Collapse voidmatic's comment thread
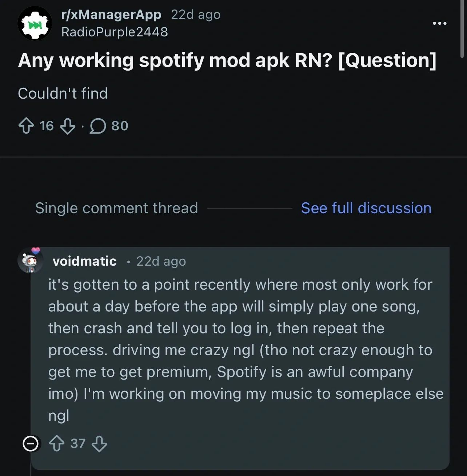 click(x=31, y=444)
